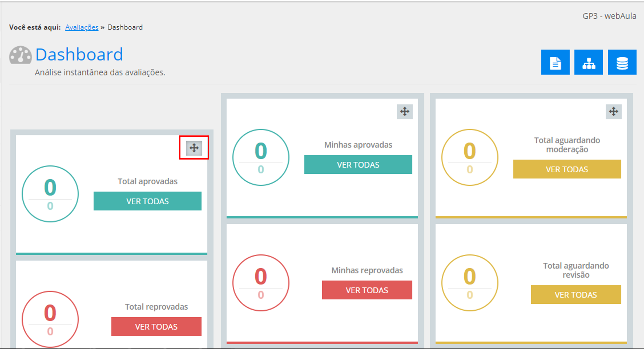Click move handle on Total aprovadas card

tap(194, 148)
